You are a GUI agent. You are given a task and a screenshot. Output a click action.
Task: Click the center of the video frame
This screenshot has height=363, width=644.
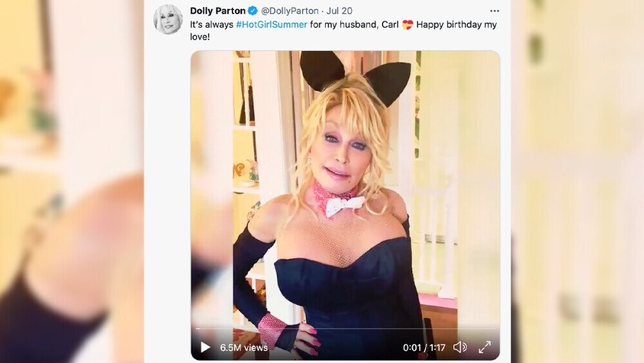(345, 205)
